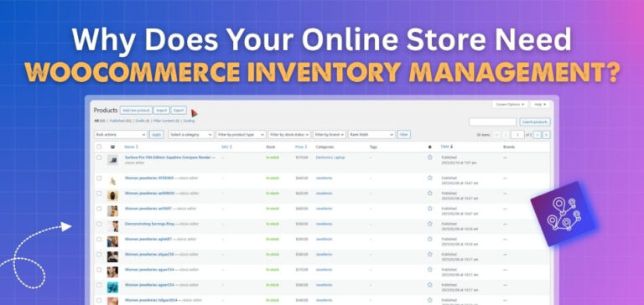Toggle featured star for fourth product row
The image size is (644, 305).
[x=429, y=208]
